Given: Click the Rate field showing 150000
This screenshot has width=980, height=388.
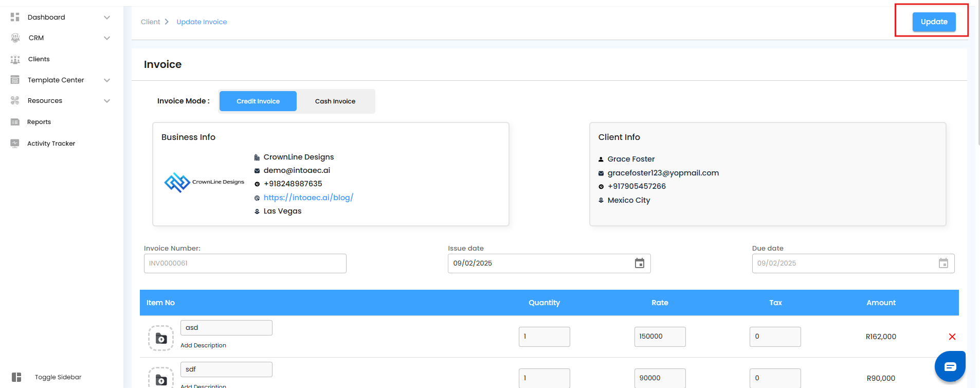Looking at the screenshot, I should (x=659, y=337).
